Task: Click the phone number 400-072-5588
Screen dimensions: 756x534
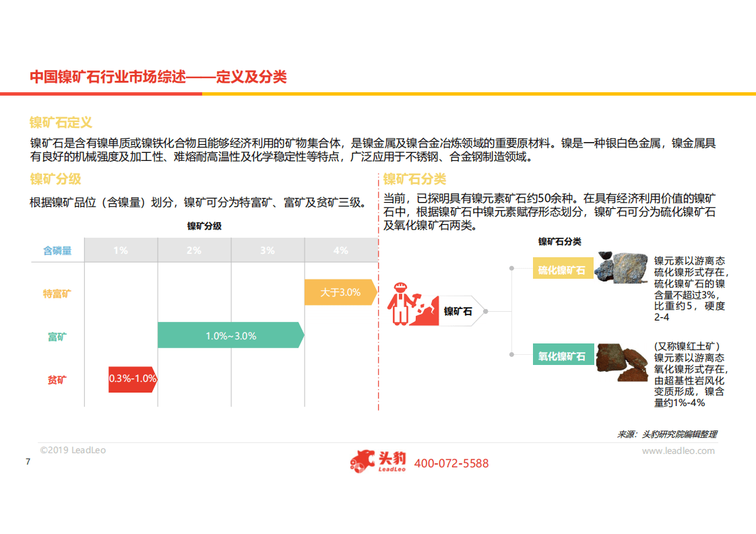Action: pyautogui.click(x=451, y=463)
